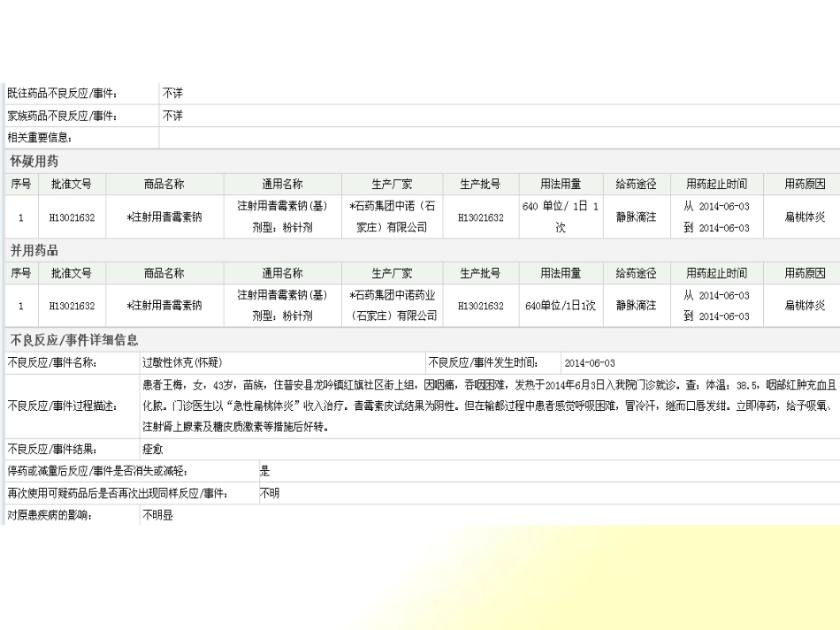Click 再次使用可疑药品后是否再次出现同样反应 label
Screen dimensions: 840x630
(x=118, y=494)
